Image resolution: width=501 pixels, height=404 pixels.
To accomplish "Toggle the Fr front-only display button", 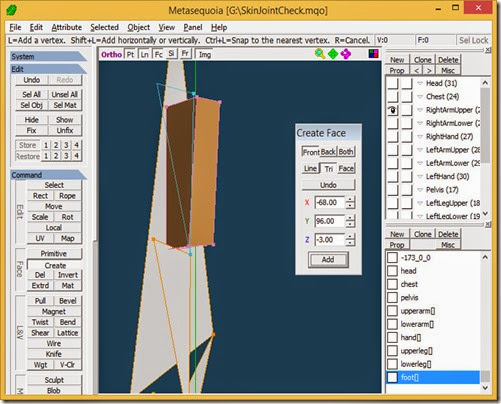I will tap(185, 54).
